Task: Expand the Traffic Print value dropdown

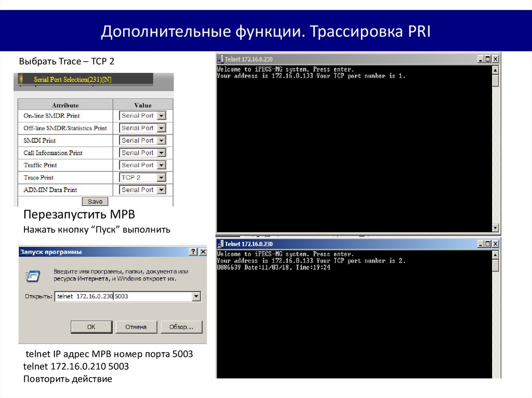Action: tap(162, 165)
